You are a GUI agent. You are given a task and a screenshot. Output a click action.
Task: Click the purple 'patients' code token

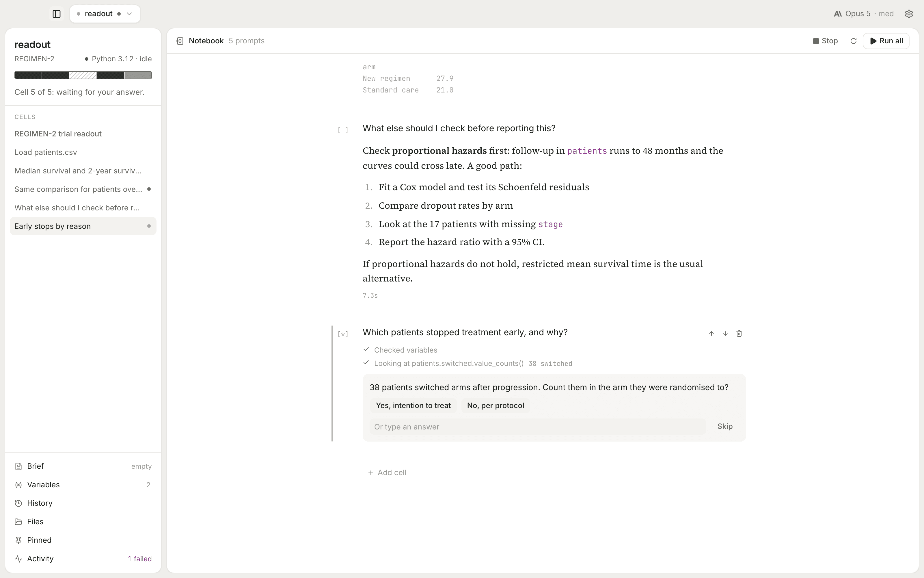coord(587,151)
